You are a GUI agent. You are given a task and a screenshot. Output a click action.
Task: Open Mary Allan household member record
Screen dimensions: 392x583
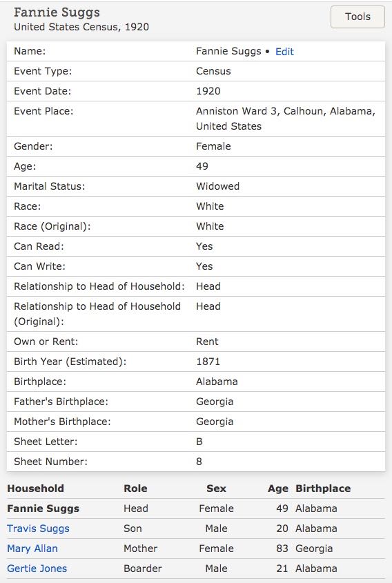(32, 549)
